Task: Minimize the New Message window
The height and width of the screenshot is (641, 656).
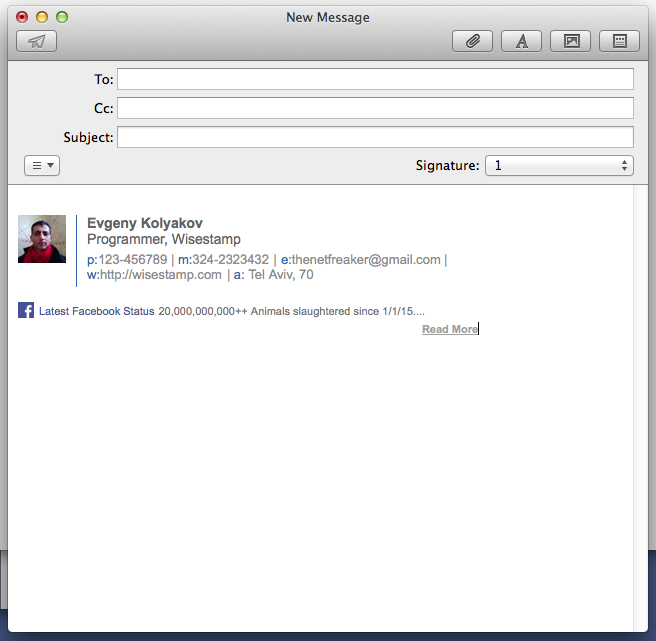Action: (x=42, y=17)
